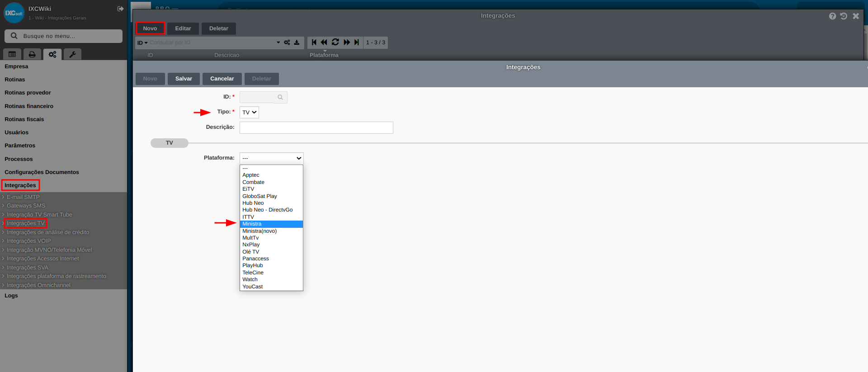Click the Consultar por ID field
The image size is (868, 372).
[x=212, y=42]
